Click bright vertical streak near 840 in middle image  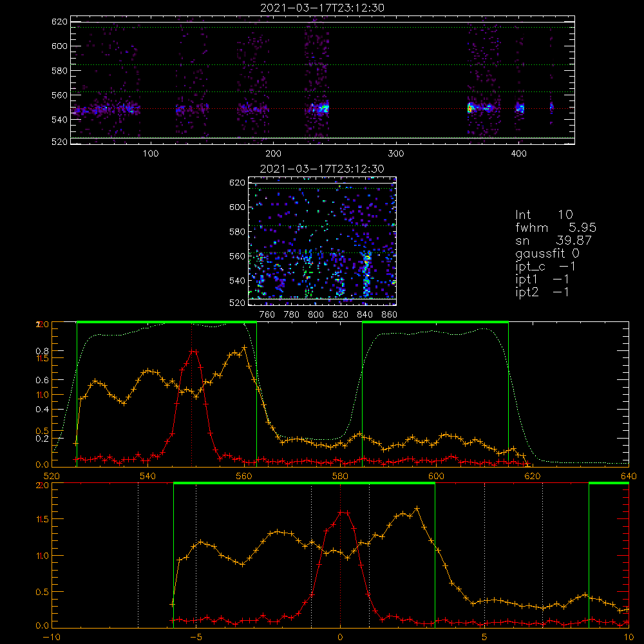pos(367,274)
